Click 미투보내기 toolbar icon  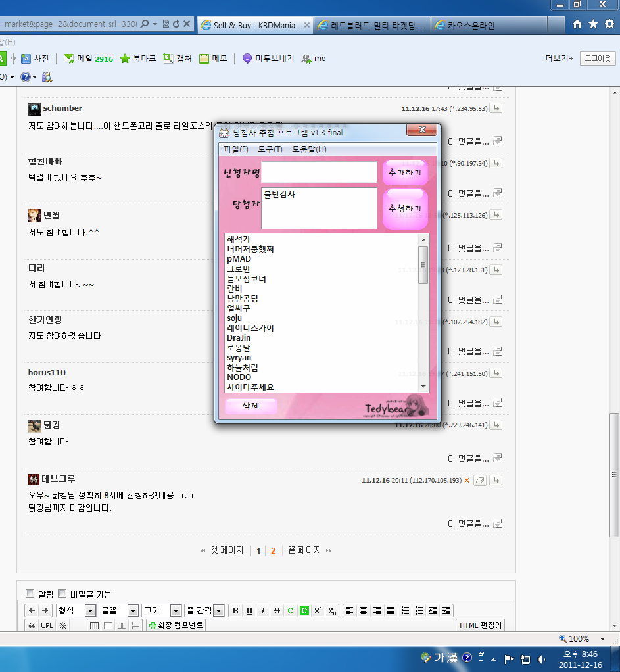[268, 59]
